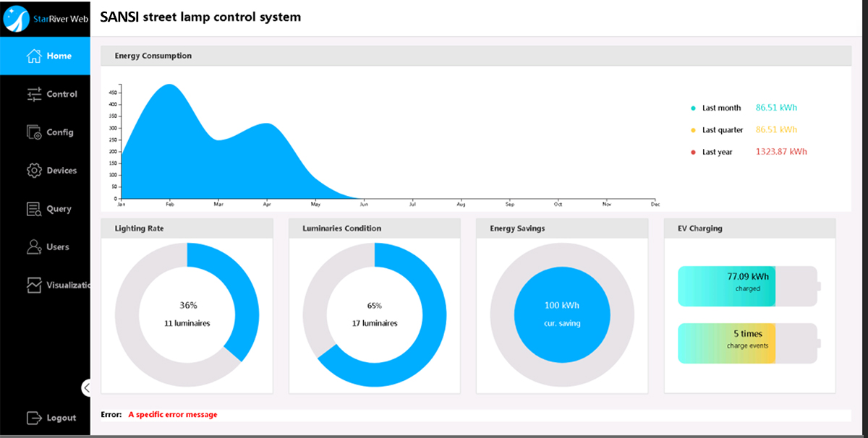Click the Feb label on the chart axis
The height and width of the screenshot is (438, 868).
tap(170, 205)
